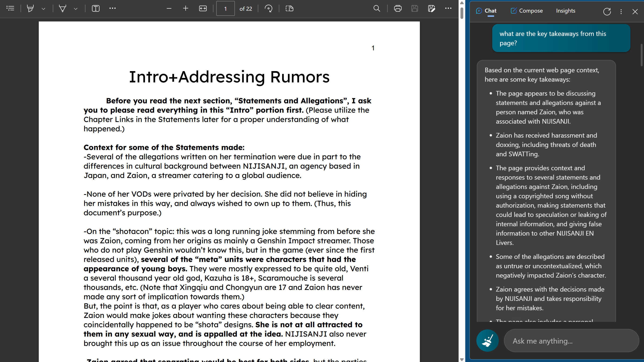
Task: Zoom in with the plus button
Action: click(x=185, y=8)
